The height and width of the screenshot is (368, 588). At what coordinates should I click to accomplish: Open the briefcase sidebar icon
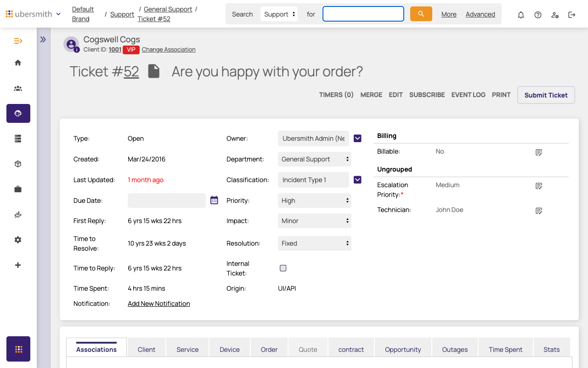click(18, 189)
